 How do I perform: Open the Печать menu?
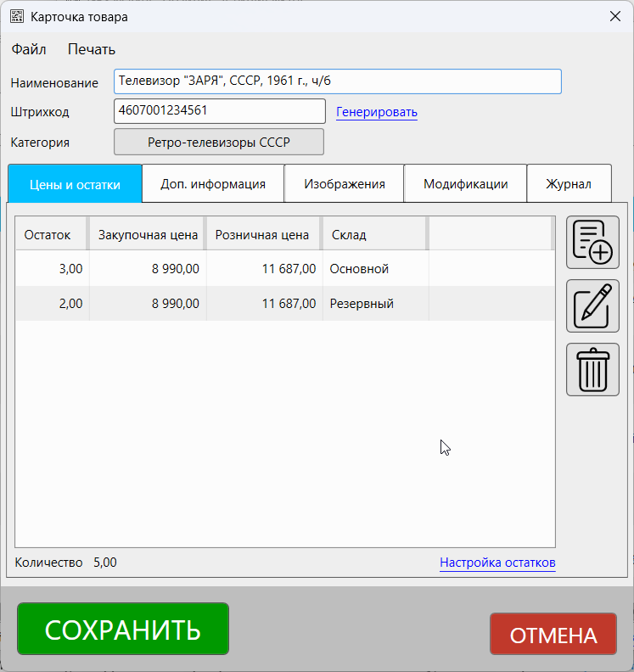(x=92, y=49)
